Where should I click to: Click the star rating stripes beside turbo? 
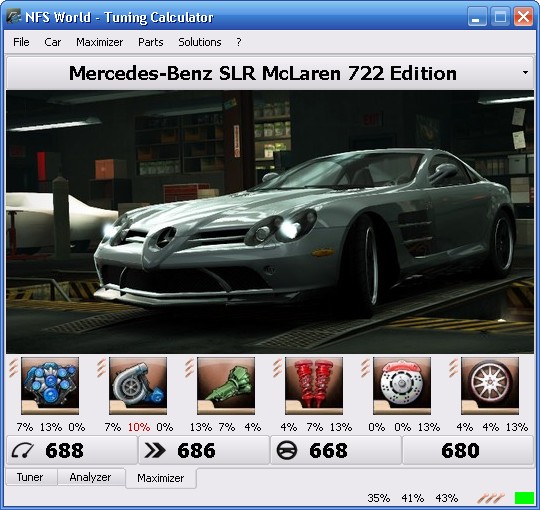tap(101, 368)
